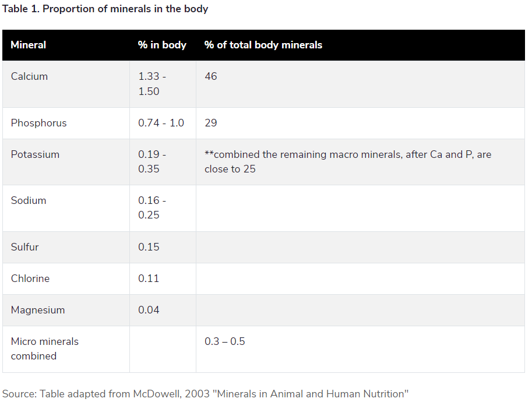Select the Potassium row label
The image size is (532, 402).
point(35,154)
